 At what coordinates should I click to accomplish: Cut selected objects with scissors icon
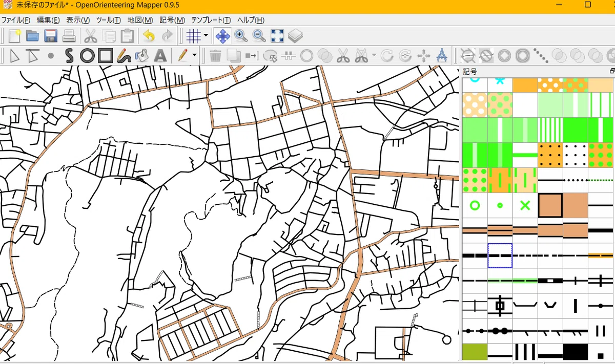pos(91,36)
